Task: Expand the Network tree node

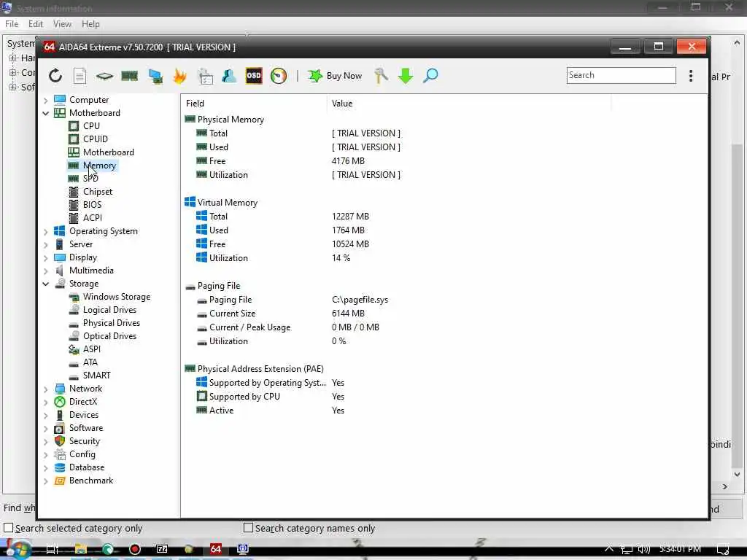Action: 46,389
